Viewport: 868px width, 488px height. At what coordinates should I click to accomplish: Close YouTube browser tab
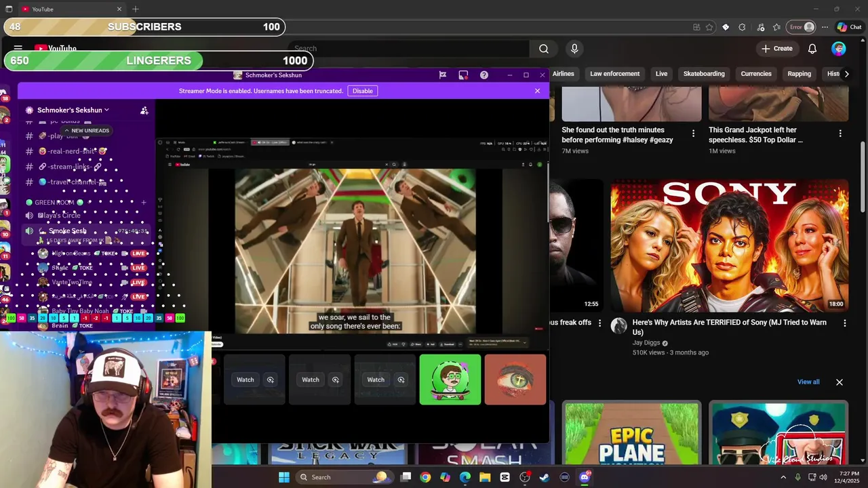point(119,9)
